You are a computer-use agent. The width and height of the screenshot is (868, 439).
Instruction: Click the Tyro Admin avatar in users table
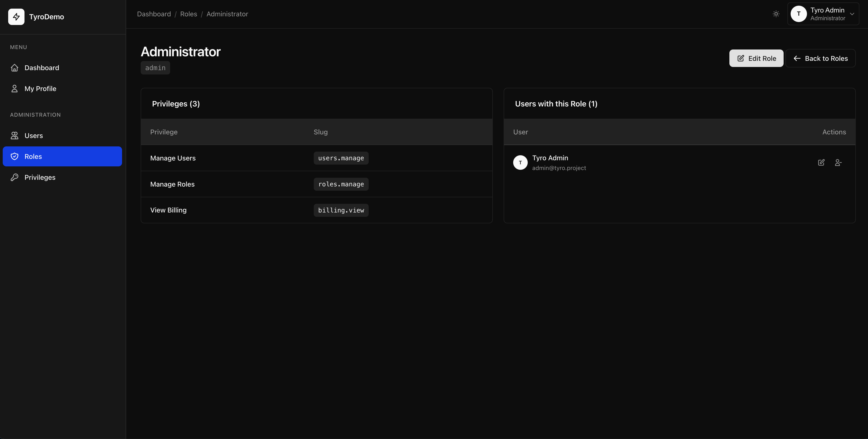[x=520, y=163]
